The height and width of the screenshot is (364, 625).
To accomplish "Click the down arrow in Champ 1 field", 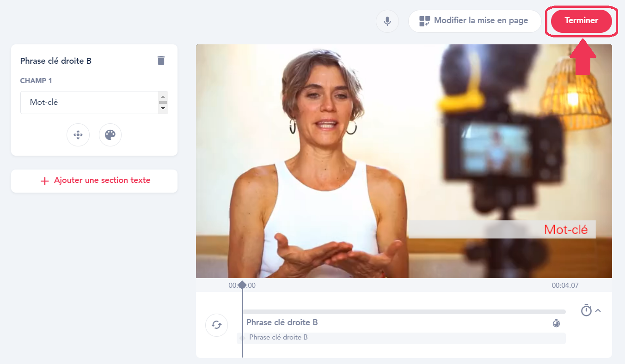I will pyautogui.click(x=163, y=109).
